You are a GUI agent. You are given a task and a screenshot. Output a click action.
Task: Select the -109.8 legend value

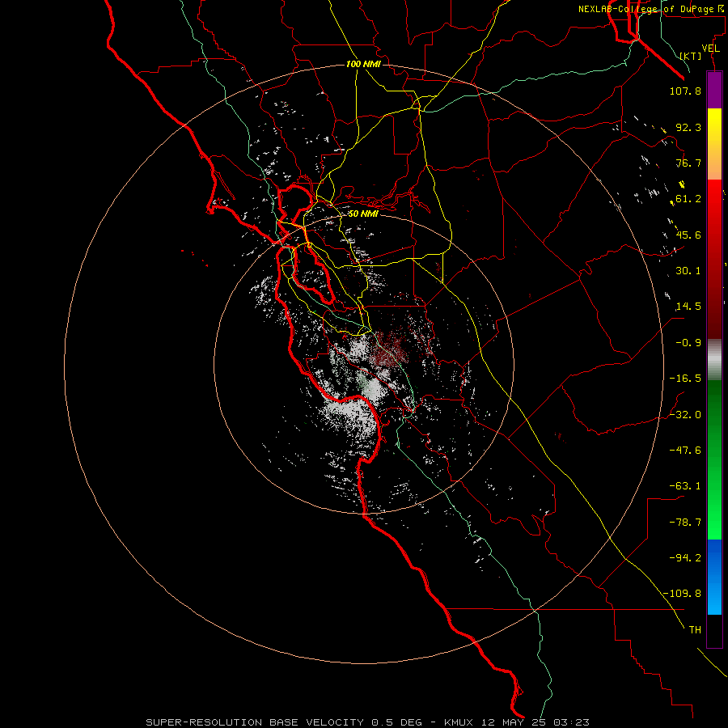point(682,594)
